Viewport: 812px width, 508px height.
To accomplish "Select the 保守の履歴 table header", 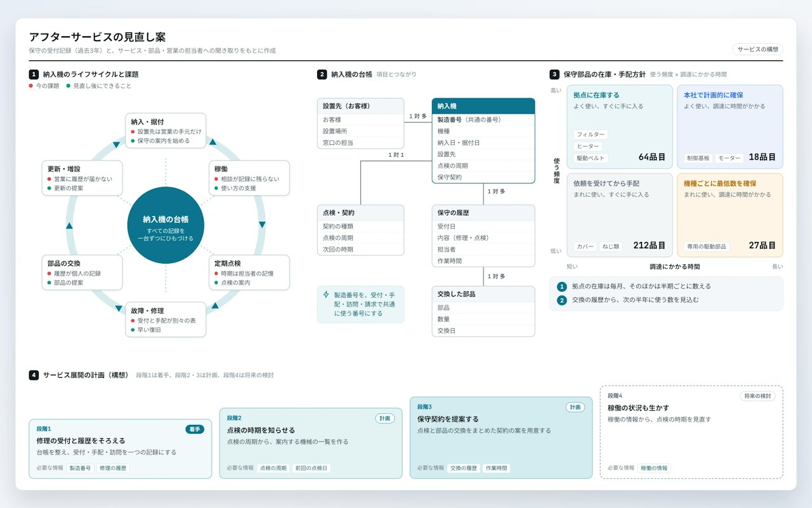I will tap(483, 213).
